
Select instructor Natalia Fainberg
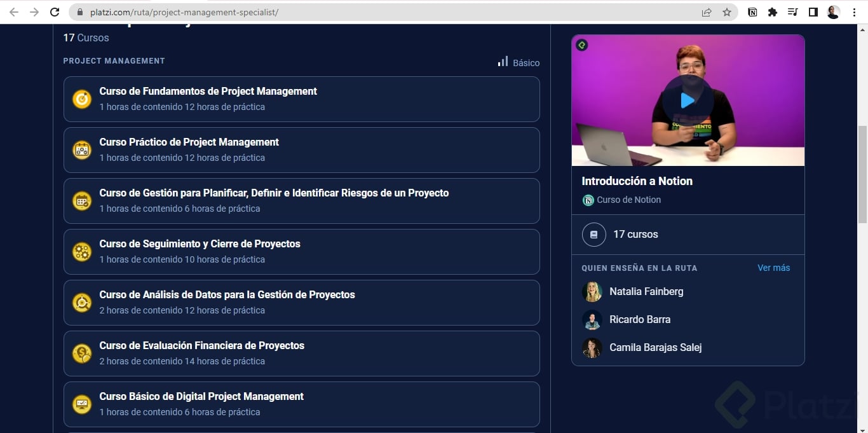tap(646, 291)
